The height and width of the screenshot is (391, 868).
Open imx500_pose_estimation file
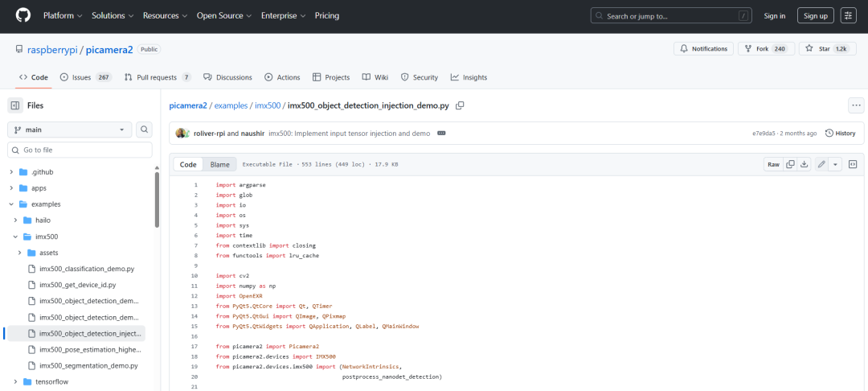tap(90, 350)
